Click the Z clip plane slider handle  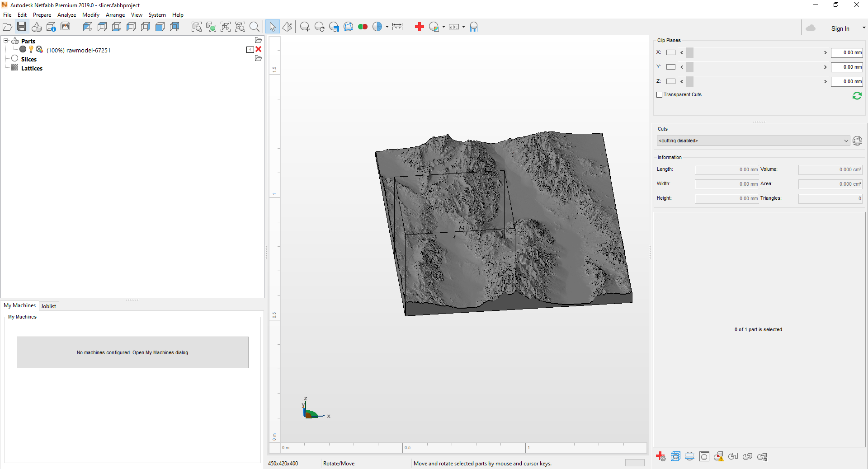(x=689, y=82)
